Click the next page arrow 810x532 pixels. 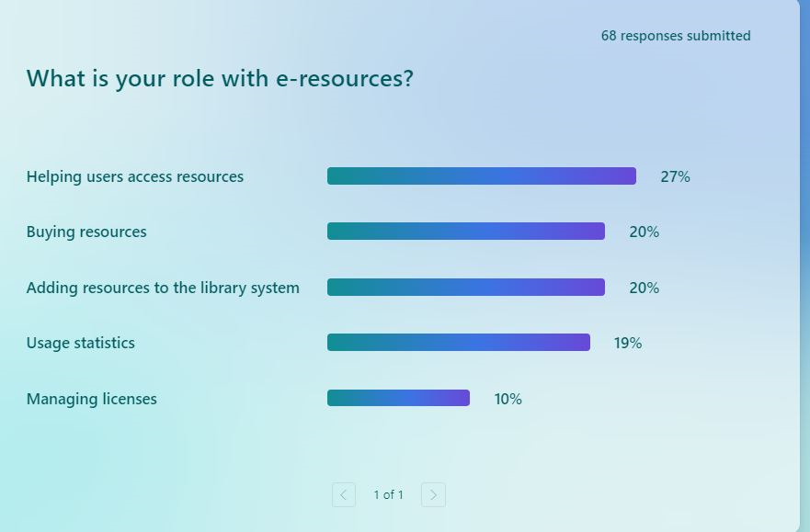(433, 495)
